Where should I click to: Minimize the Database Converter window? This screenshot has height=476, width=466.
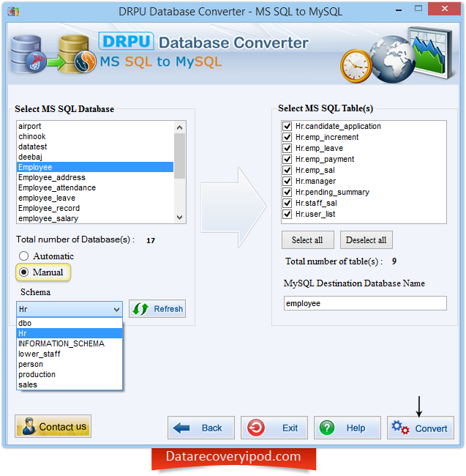click(x=399, y=10)
